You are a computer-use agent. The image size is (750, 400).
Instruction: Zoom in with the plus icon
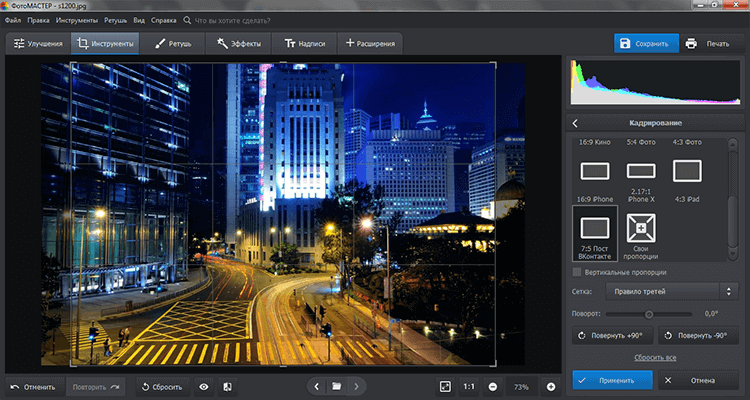point(550,386)
